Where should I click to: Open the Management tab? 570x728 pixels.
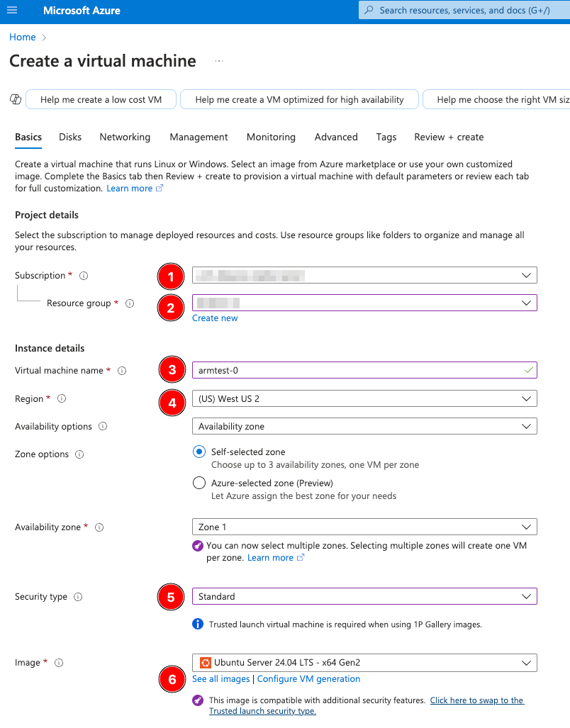[x=199, y=137]
